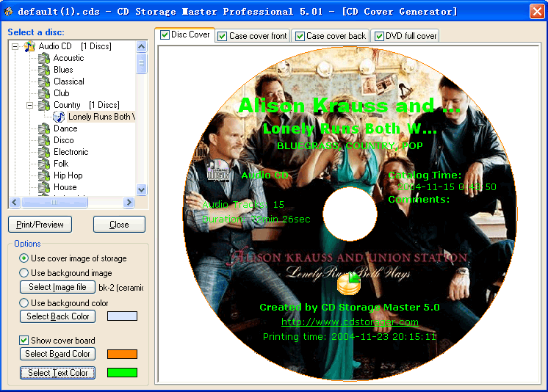Select the Hip Hop tree item
The width and height of the screenshot is (548, 392).
(x=68, y=175)
